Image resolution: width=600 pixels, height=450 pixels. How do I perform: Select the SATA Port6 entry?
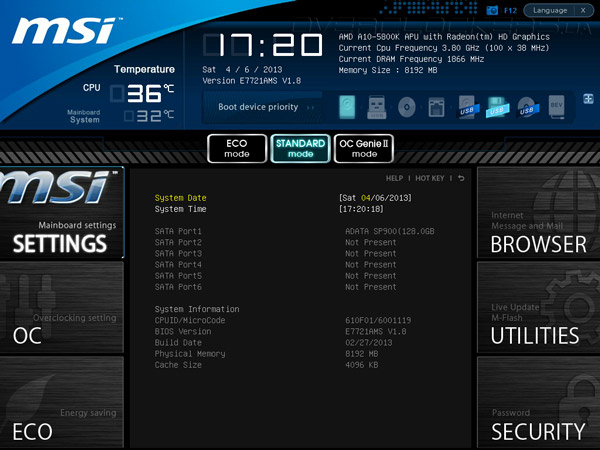[x=178, y=287]
